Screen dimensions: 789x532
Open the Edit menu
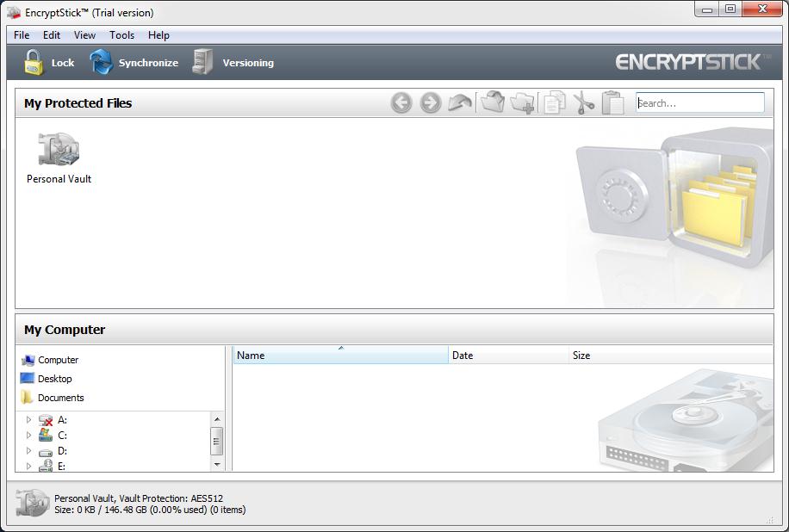pyautogui.click(x=52, y=35)
